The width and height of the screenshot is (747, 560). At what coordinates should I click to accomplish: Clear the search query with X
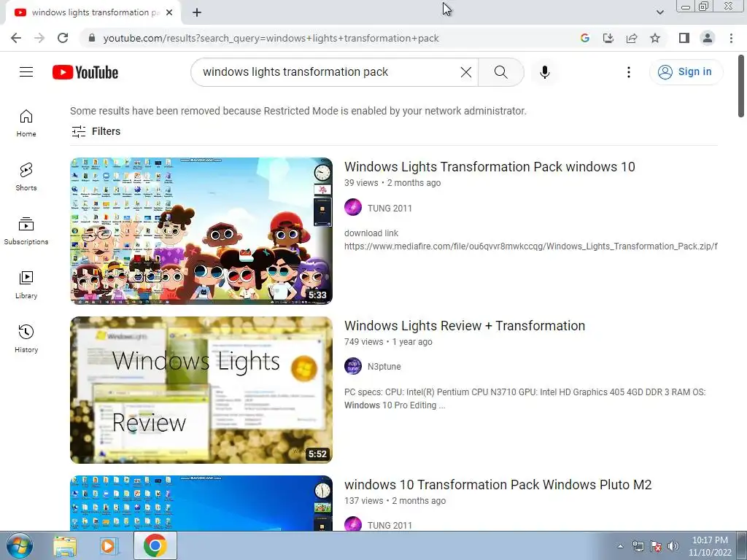pos(466,72)
